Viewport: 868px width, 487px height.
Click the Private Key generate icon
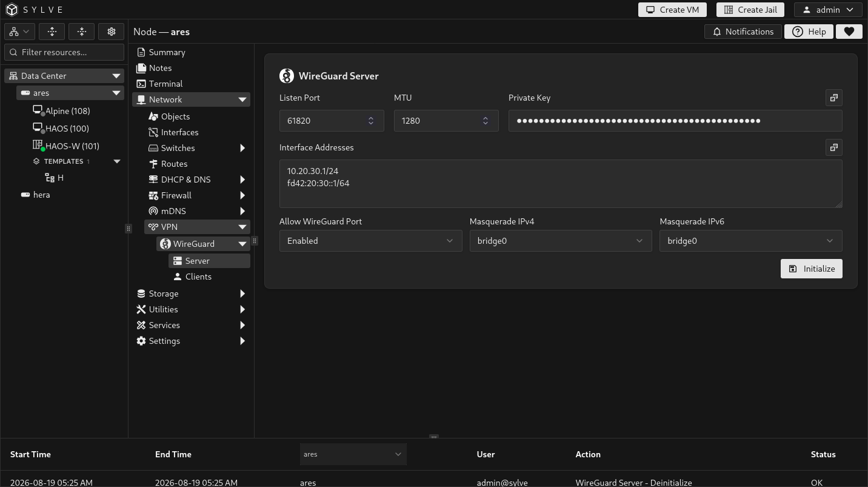click(x=834, y=98)
